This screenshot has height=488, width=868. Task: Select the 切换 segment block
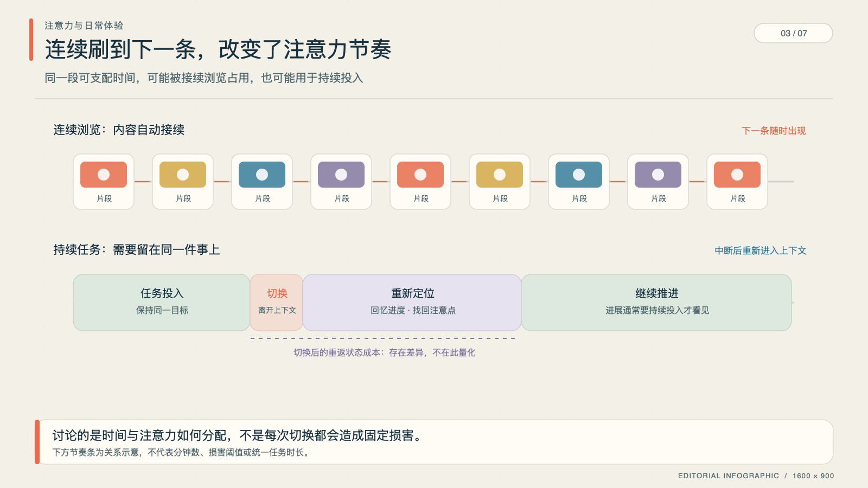click(x=277, y=303)
